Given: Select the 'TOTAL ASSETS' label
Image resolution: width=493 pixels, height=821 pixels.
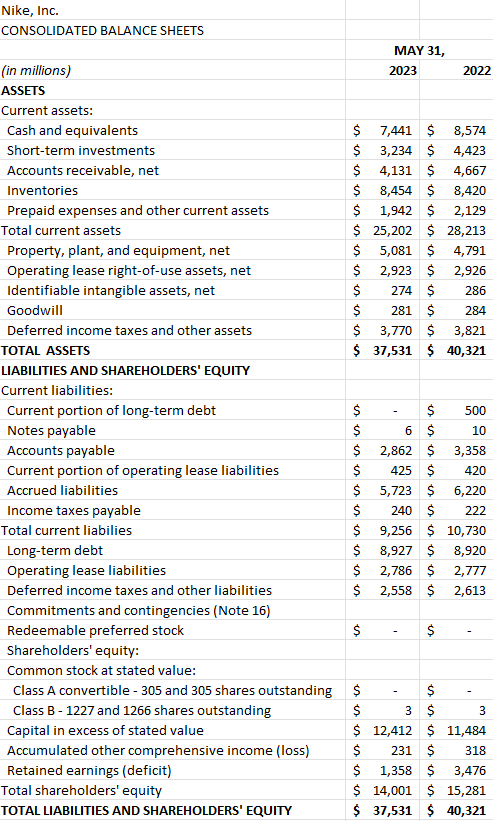Looking at the screenshot, I should tap(46, 350).
